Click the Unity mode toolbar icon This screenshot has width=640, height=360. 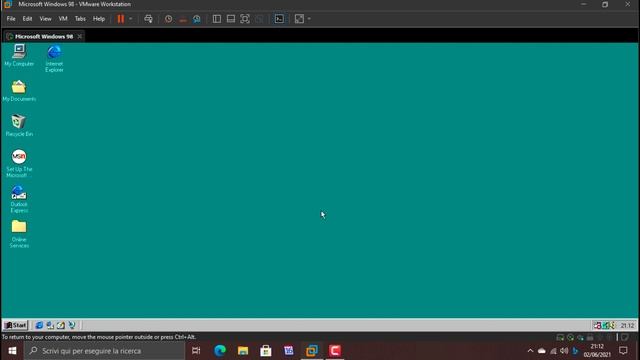pyautogui.click(x=259, y=19)
